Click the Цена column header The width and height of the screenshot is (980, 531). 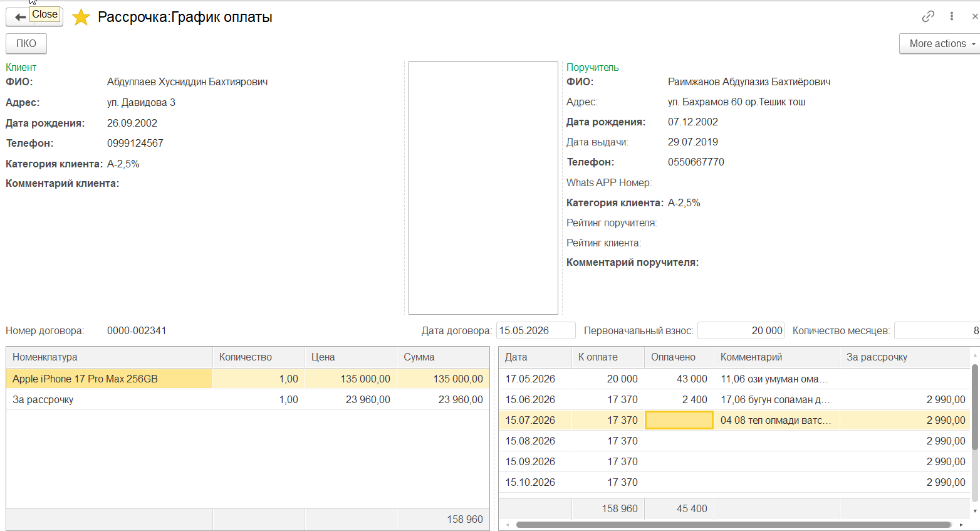tap(351, 357)
